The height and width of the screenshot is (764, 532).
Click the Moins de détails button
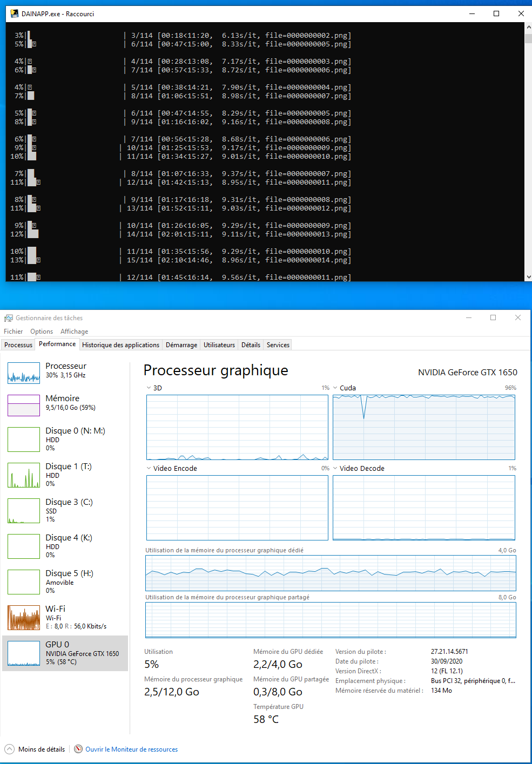pos(34,749)
